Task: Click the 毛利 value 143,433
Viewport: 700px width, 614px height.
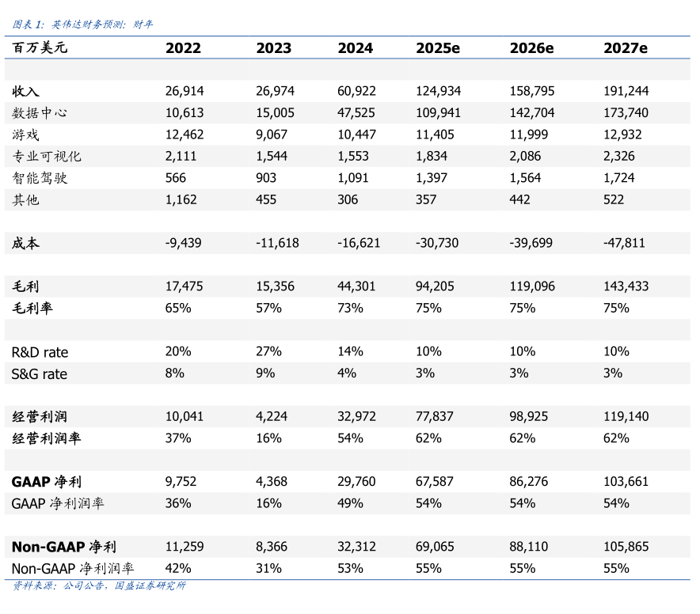Action: 626,286
